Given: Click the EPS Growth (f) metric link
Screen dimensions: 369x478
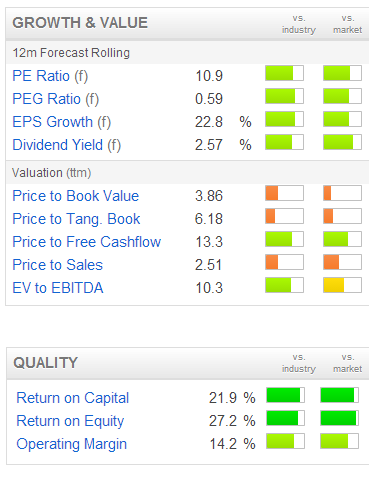Looking at the screenshot, I should [x=62, y=122].
